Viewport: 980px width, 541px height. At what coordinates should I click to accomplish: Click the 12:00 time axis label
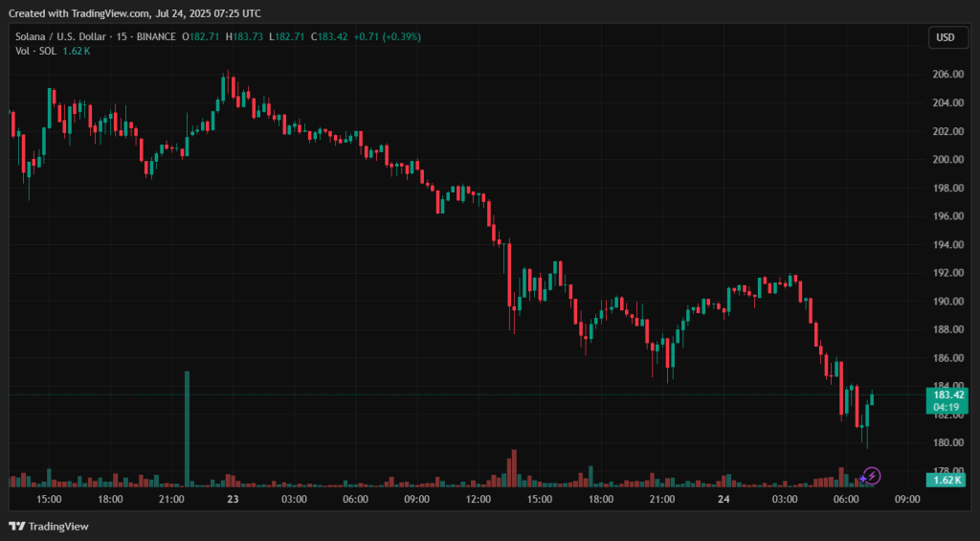pyautogui.click(x=478, y=500)
